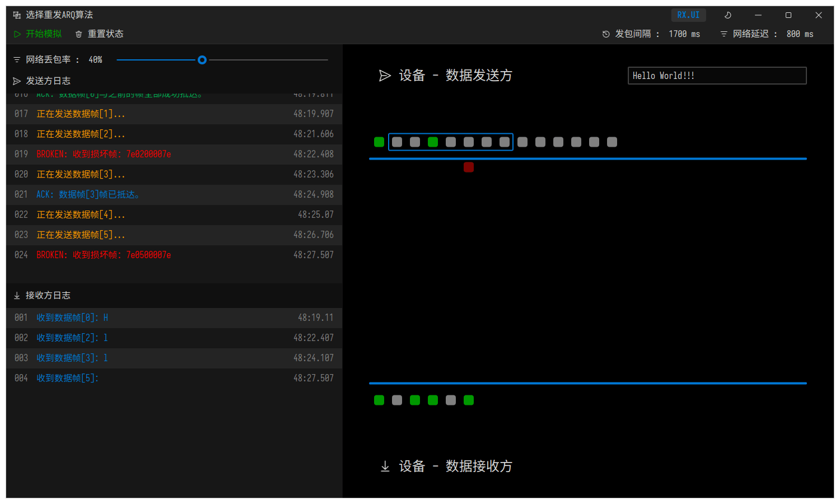Select log row 023 正在发送数据帧[5]
The image size is (840, 504).
point(174,235)
